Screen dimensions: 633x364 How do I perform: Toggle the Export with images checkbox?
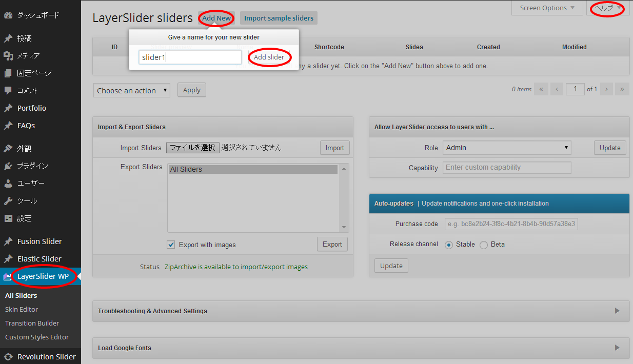(x=171, y=245)
